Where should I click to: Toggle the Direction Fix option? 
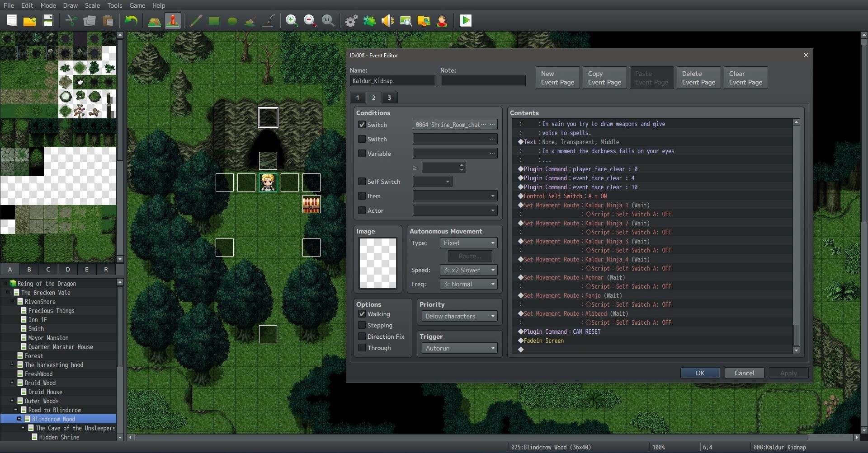pyautogui.click(x=362, y=336)
